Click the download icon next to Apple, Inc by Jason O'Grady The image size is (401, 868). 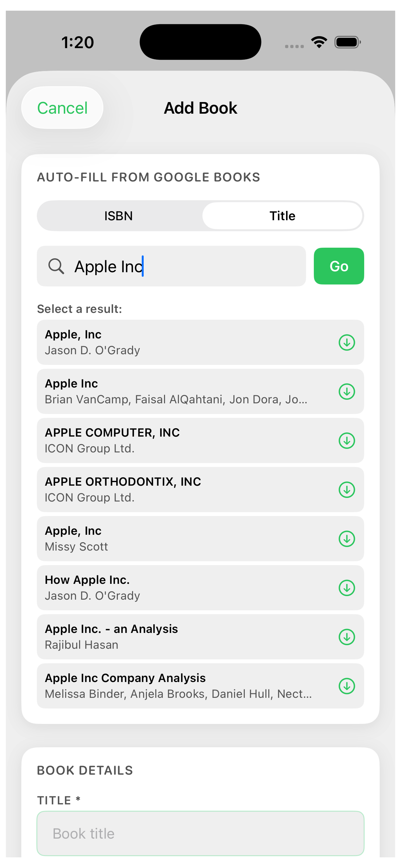point(347,342)
